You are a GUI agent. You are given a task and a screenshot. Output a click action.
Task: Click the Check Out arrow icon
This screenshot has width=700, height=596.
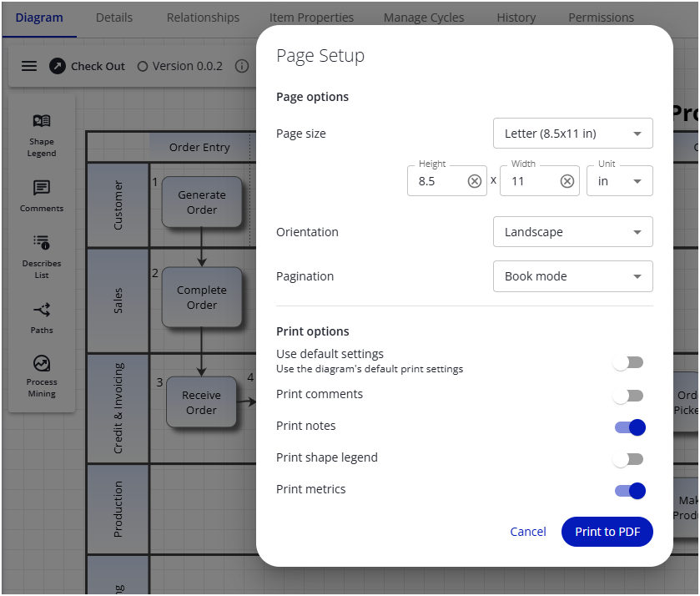pyautogui.click(x=57, y=66)
